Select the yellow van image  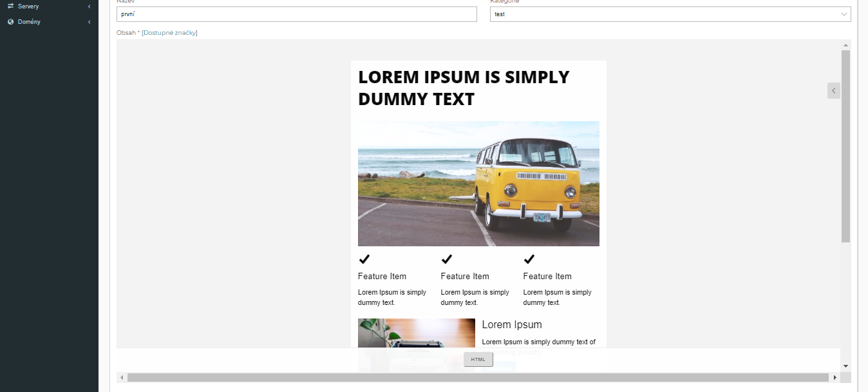(478, 184)
